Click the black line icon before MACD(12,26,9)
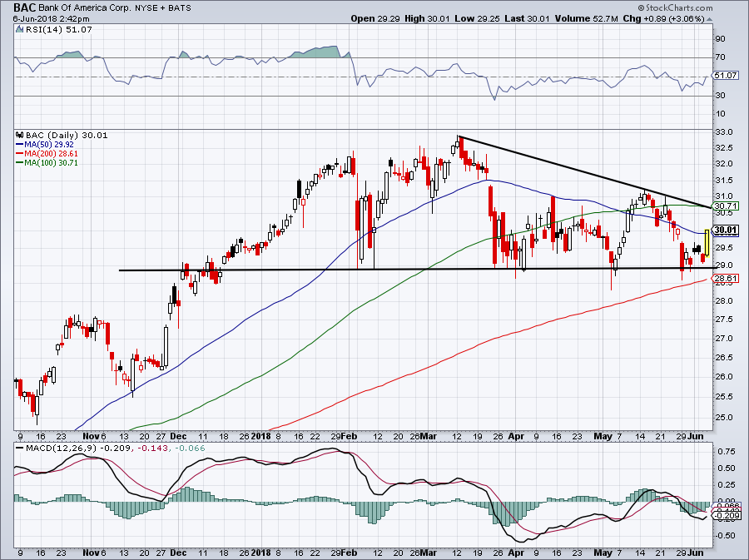 [20, 448]
